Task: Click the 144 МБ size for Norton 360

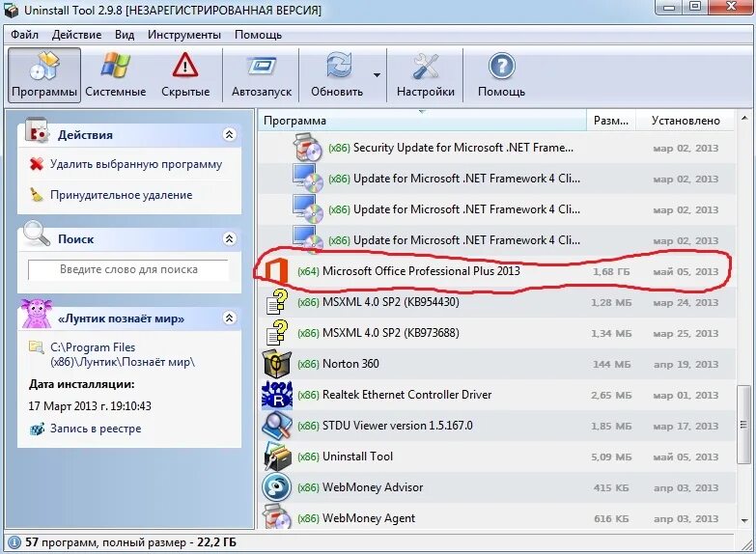Action: [611, 364]
